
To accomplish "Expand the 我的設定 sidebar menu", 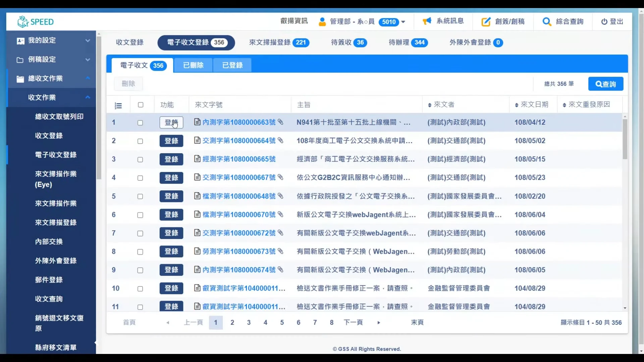I will pyautogui.click(x=88, y=41).
